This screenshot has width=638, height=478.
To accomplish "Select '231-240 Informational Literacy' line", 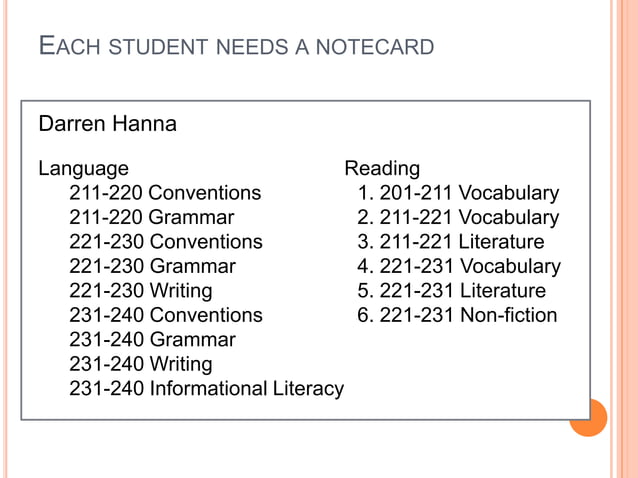I will [207, 389].
